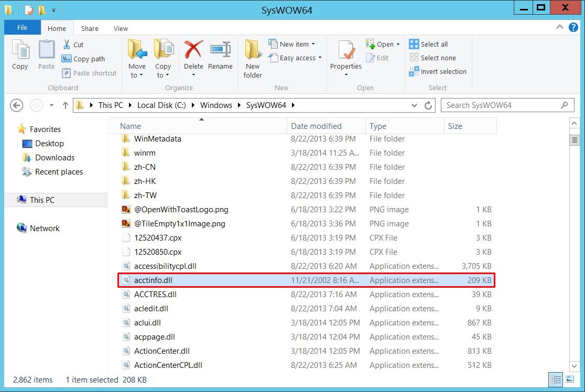
Task: Select the winrm folder
Action: [x=306, y=153]
